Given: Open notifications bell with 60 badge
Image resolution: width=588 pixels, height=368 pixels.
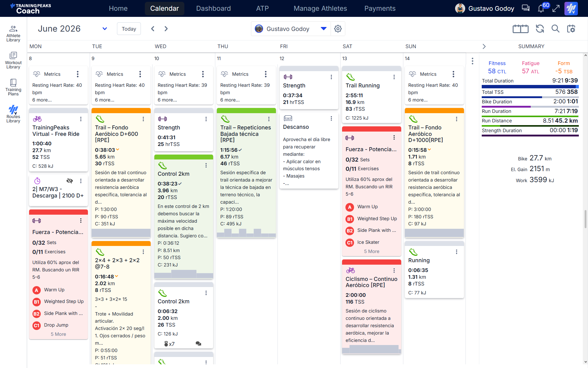Looking at the screenshot, I should (541, 8).
